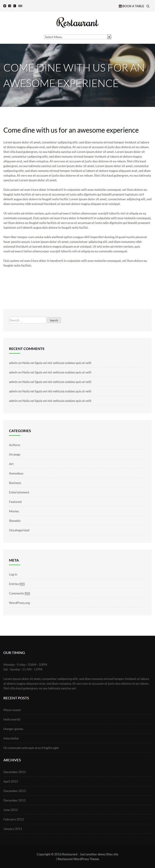
Task: Open the Twitter social icon
Action: [x=5, y=6]
